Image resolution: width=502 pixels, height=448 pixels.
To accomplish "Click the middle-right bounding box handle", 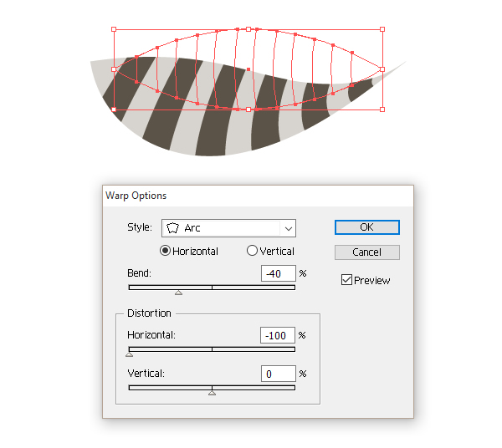I will [x=382, y=69].
